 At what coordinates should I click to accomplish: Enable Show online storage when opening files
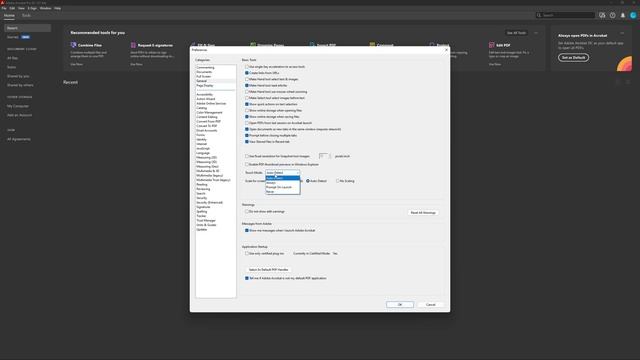click(247, 110)
